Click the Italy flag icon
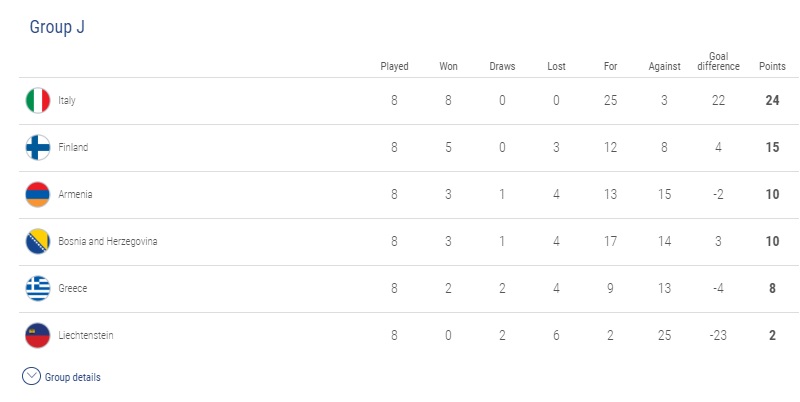Viewport: 800px width, 402px height. click(38, 100)
